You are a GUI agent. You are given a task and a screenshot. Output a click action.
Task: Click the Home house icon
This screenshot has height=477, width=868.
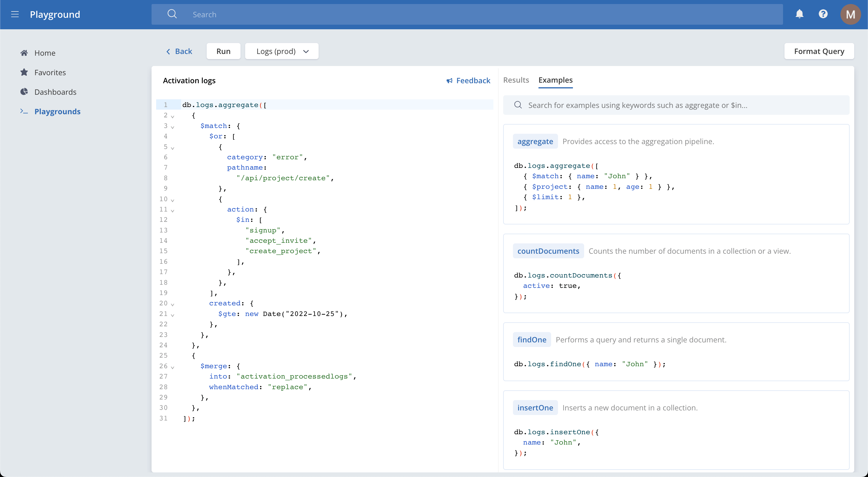coord(24,53)
